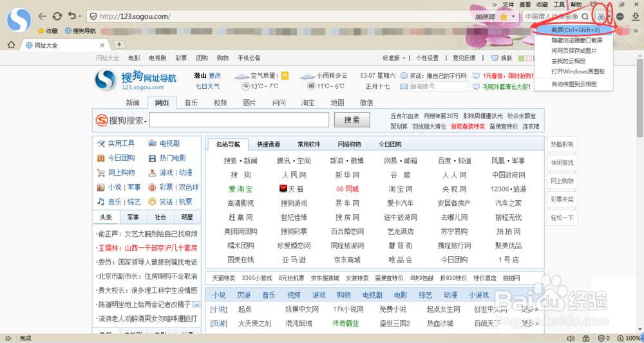Reload the page with refresh icon
The width and height of the screenshot is (644, 343).
(57, 17)
